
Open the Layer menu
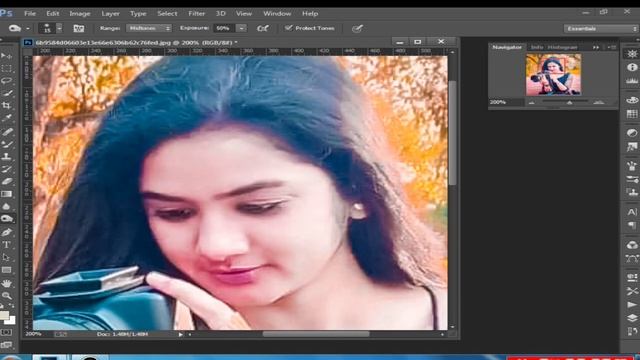(x=110, y=13)
